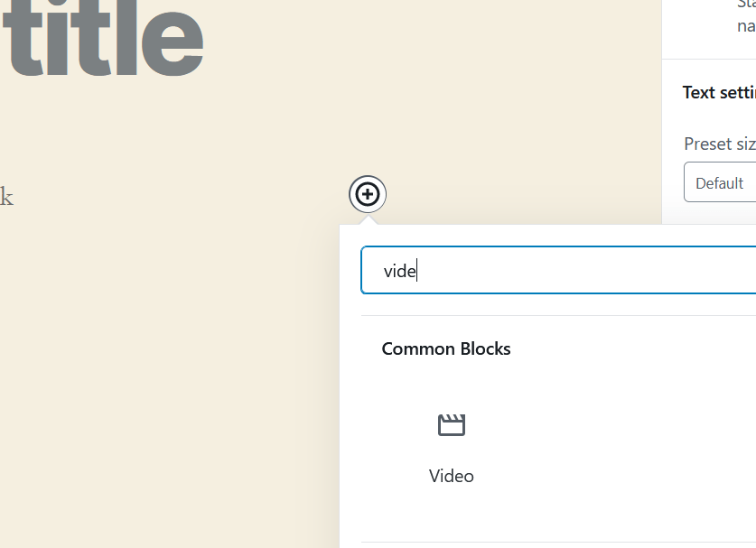
Task: Click the block description text in sidebar
Action: 746,17
